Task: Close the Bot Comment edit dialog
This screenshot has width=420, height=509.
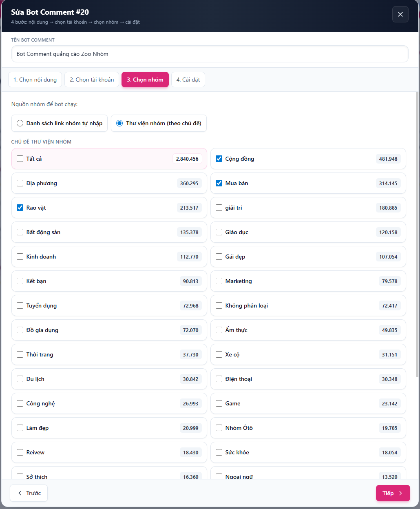Action: pyautogui.click(x=400, y=14)
